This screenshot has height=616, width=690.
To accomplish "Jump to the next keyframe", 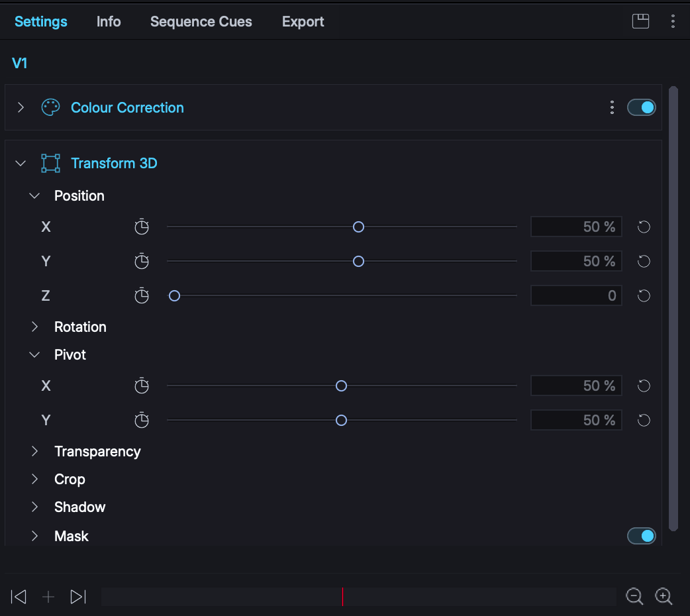I will (x=78, y=597).
